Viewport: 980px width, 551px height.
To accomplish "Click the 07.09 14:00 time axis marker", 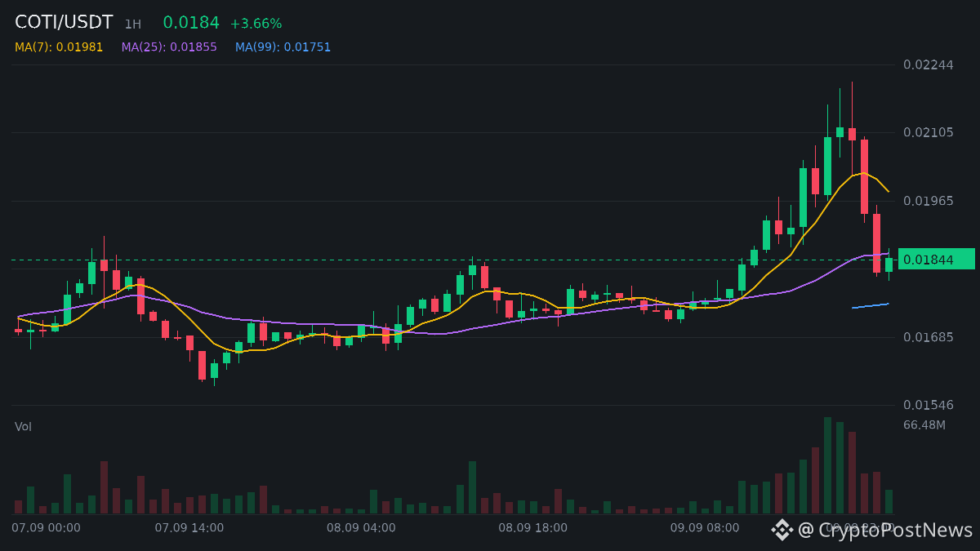I will 189,528.
